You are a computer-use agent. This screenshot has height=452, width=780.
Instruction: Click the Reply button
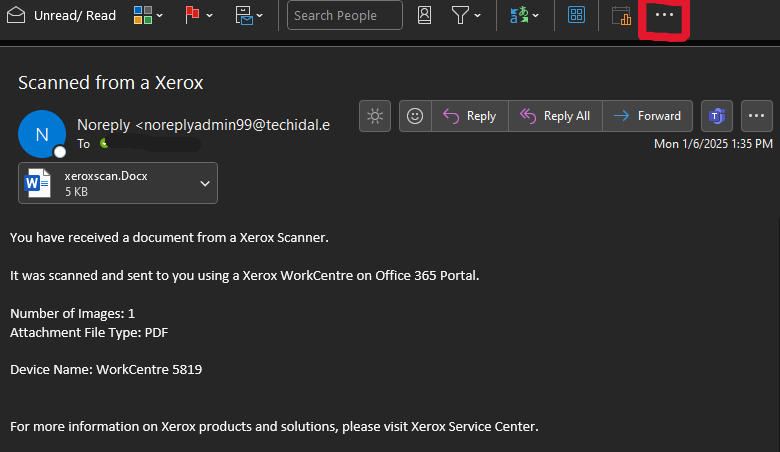[470, 116]
